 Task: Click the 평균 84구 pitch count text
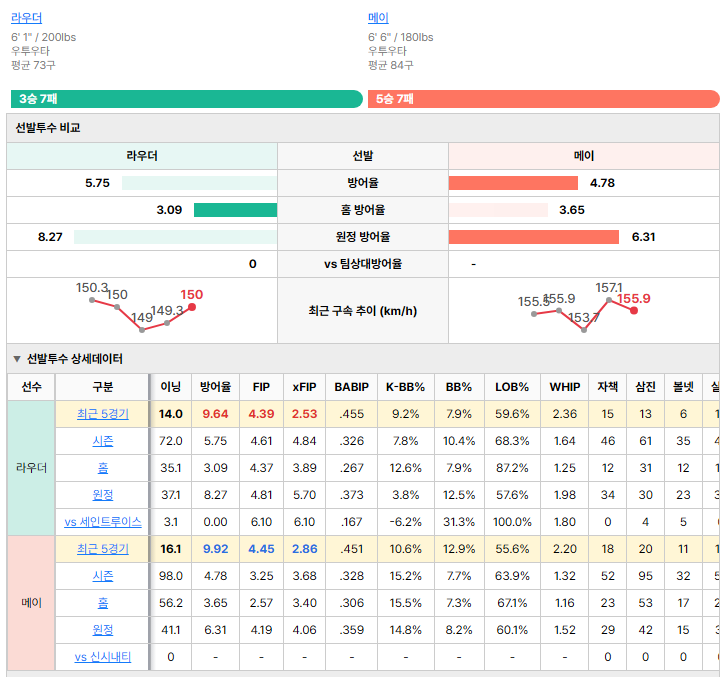(391, 65)
